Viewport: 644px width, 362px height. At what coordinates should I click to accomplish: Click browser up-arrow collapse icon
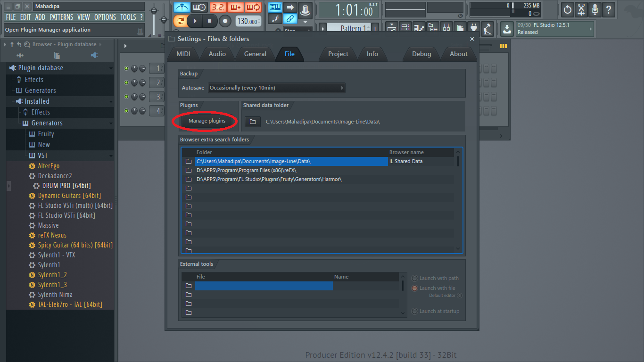[12, 44]
